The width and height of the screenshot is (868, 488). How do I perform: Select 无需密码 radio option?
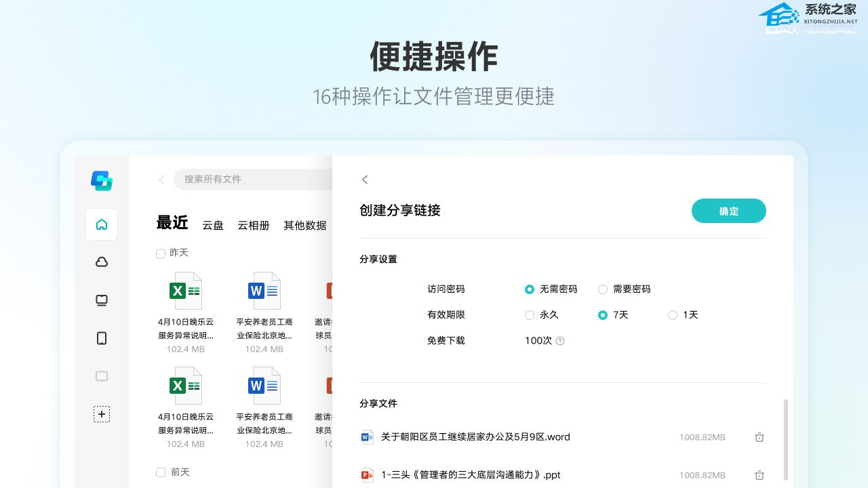[x=530, y=289]
